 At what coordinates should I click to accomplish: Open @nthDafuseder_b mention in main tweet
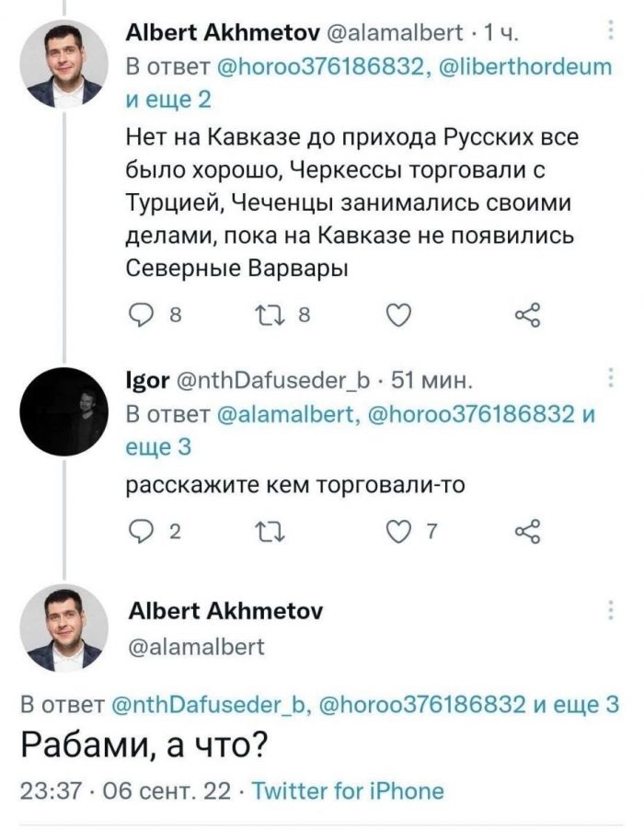[209, 706]
